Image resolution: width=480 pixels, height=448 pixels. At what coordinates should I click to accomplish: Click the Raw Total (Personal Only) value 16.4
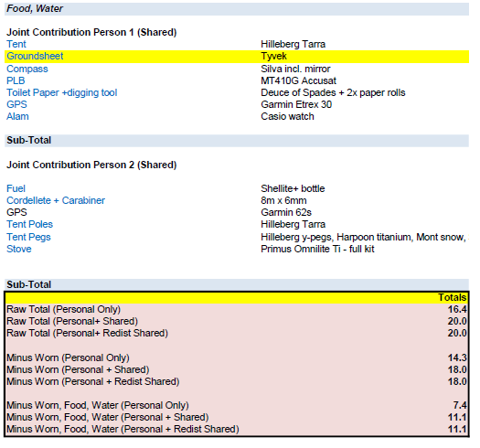457,309
